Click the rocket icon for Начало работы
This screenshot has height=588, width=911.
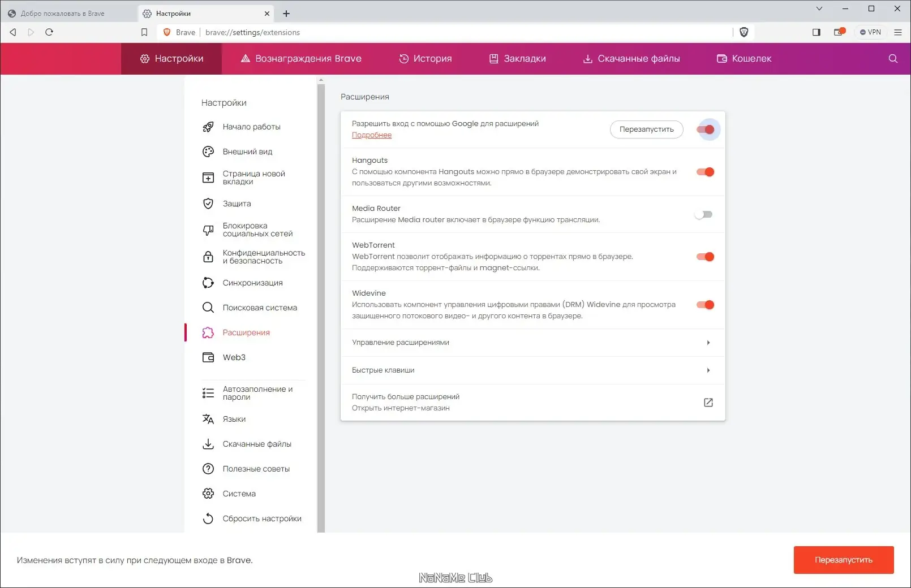coord(208,127)
